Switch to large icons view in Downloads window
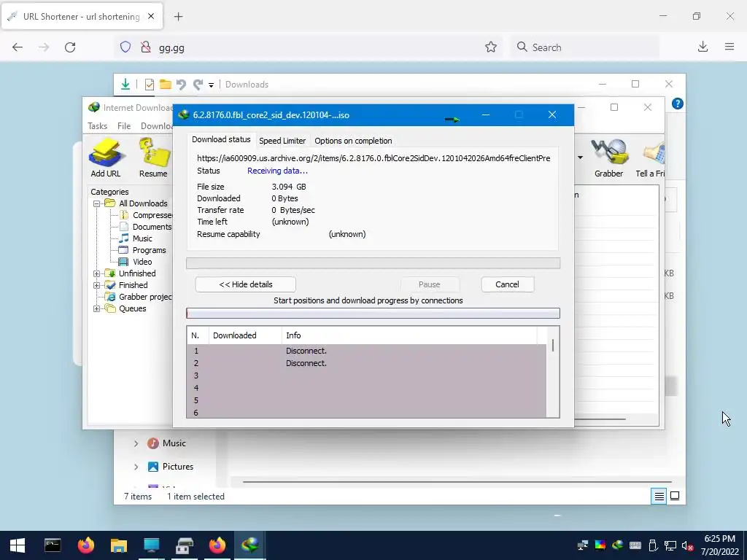This screenshot has width=747, height=560. pyautogui.click(x=675, y=496)
